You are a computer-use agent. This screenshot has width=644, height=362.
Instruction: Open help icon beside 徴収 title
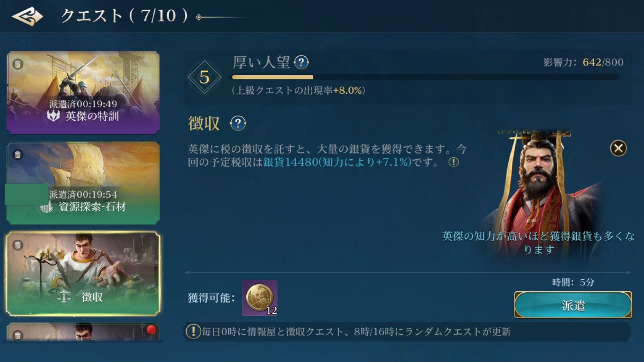[238, 123]
